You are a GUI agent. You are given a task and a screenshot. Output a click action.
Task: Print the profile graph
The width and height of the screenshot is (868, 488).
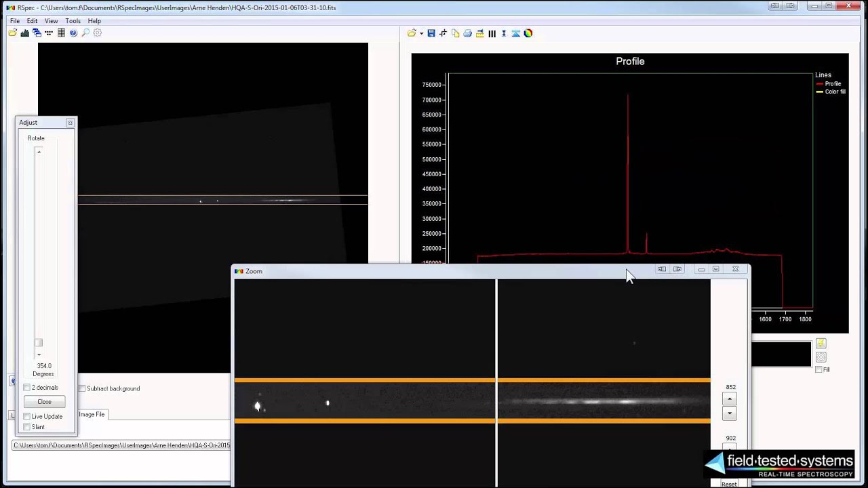(468, 33)
